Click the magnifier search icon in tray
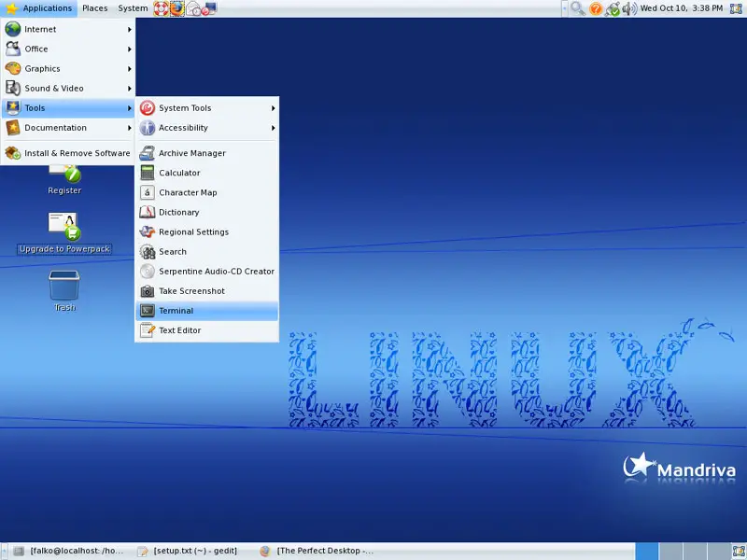The height and width of the screenshot is (560, 747). tap(577, 8)
